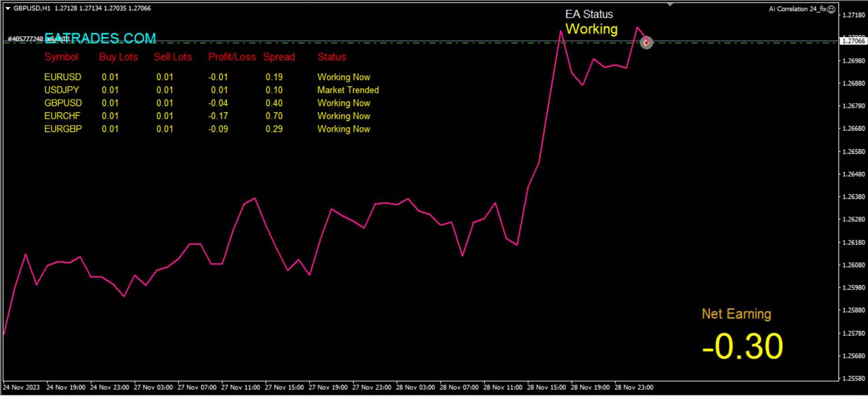The height and width of the screenshot is (396, 868).
Task: Click the 28 Nov 15:00 time axis label
Action: point(546,387)
